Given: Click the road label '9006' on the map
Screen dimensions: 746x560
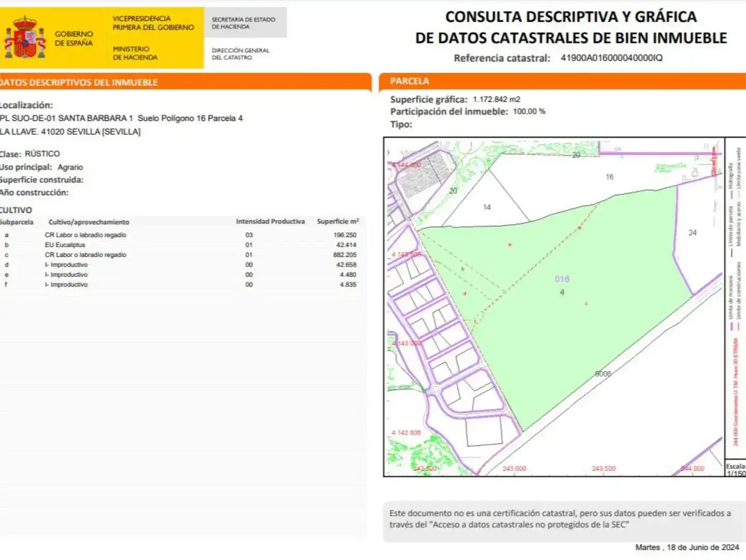Looking at the screenshot, I should [603, 373].
